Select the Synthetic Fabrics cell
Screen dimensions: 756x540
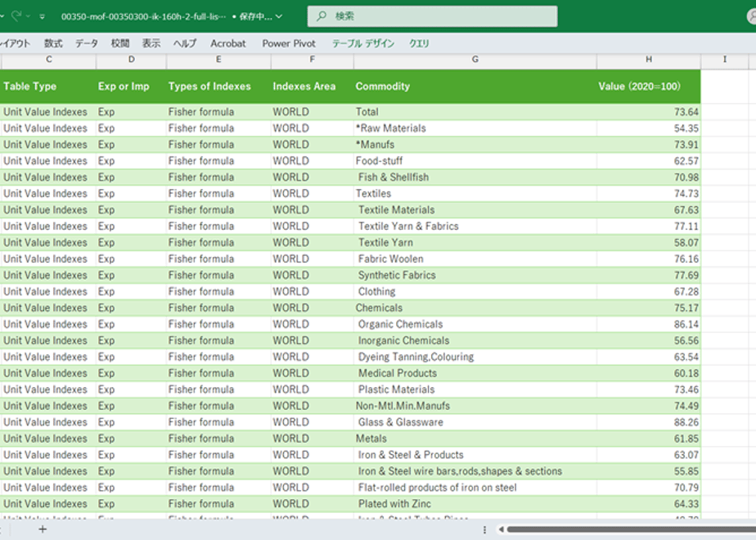[475, 275]
